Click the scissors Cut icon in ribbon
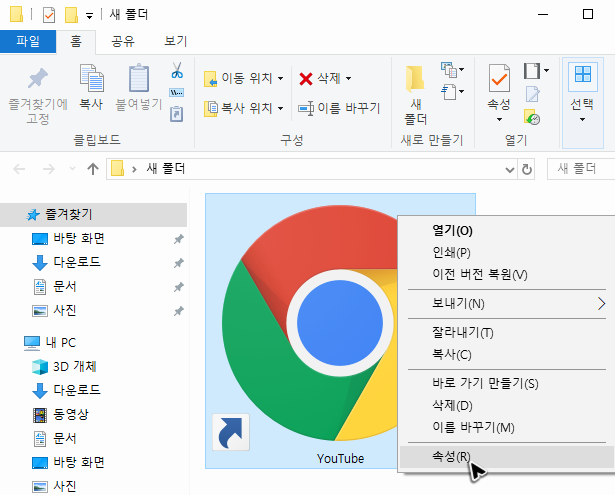 tap(177, 70)
